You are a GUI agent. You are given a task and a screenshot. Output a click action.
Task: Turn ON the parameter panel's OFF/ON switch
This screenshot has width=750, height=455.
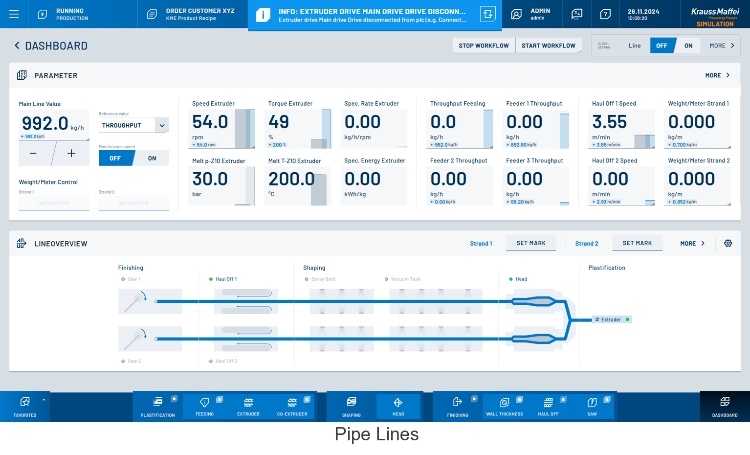[x=152, y=158]
